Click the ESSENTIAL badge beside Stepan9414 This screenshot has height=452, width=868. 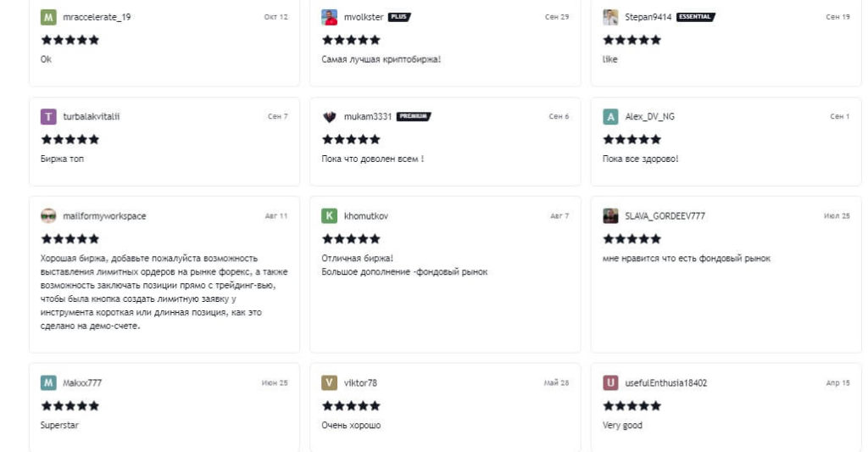[x=695, y=17]
